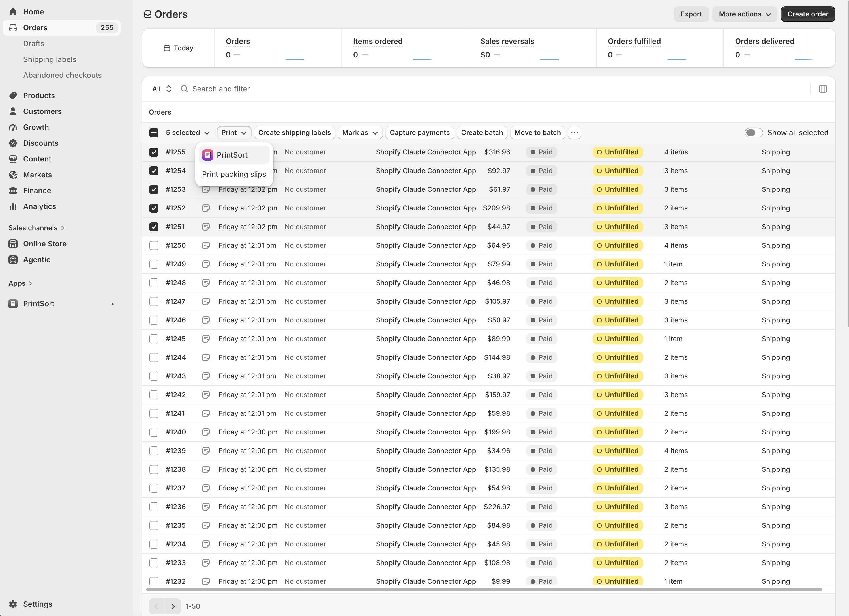Click the Customers person icon
The width and height of the screenshot is (849, 616).
[13, 111]
